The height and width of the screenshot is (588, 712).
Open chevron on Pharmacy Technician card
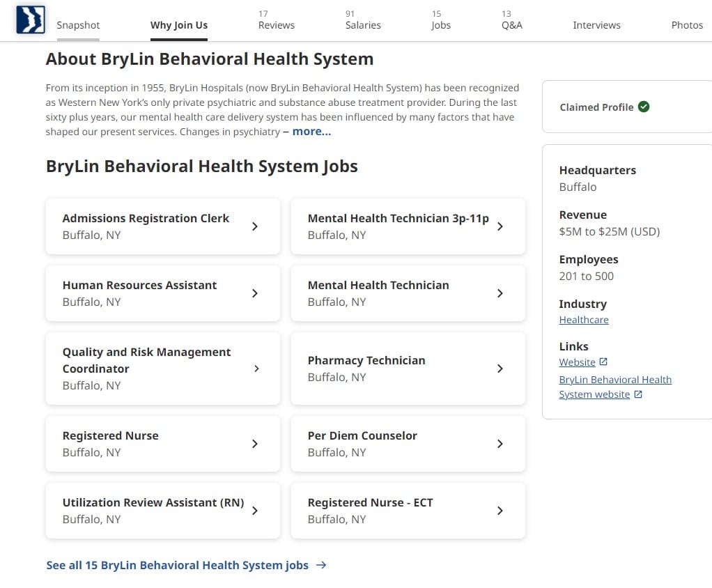pyautogui.click(x=500, y=369)
